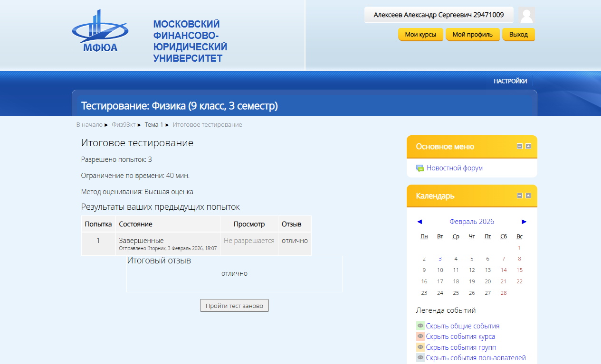Click the news forum icon

[x=420, y=168]
